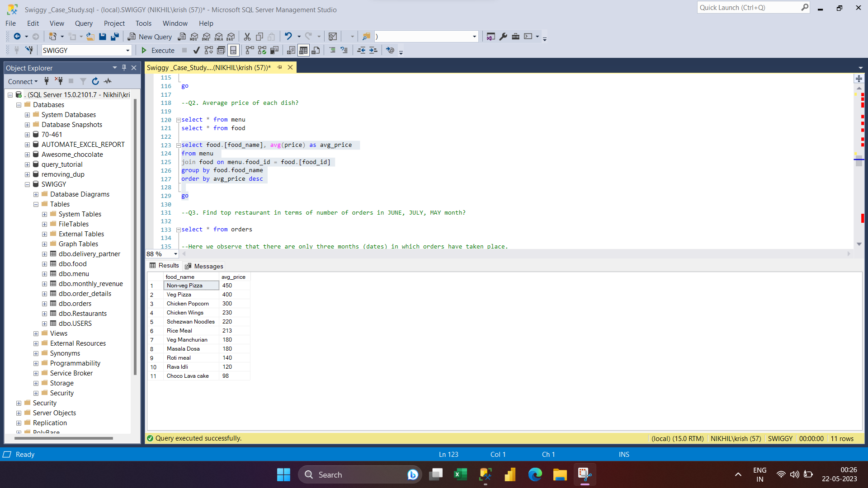Collapse the Tables folder node
The height and width of the screenshot is (488, 868).
pyautogui.click(x=36, y=204)
